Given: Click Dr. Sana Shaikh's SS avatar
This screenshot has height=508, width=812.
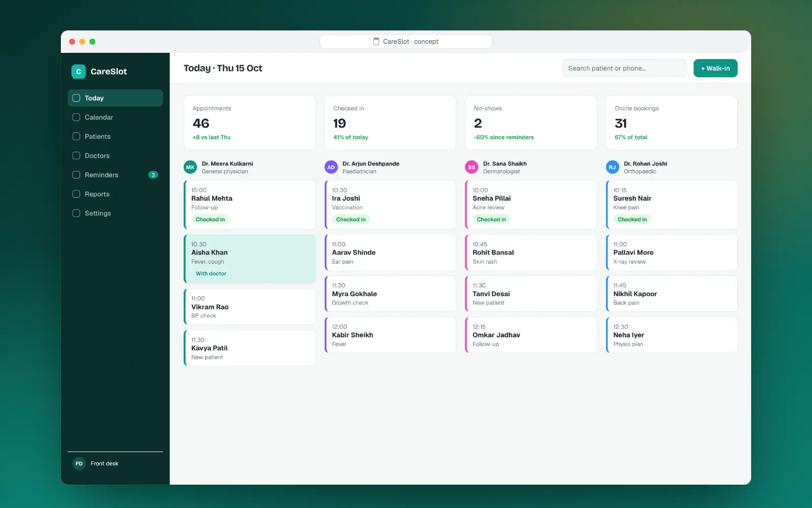Looking at the screenshot, I should click(x=471, y=167).
